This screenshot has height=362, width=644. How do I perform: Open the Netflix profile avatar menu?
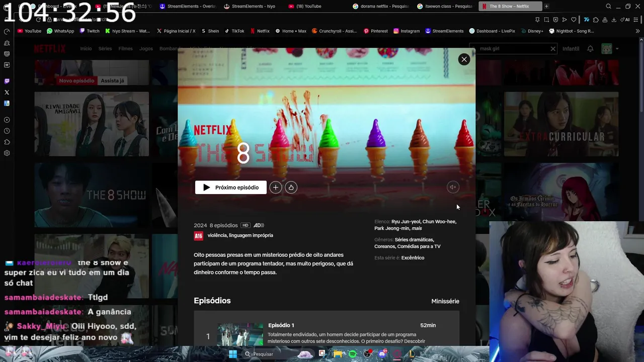pos(607,49)
